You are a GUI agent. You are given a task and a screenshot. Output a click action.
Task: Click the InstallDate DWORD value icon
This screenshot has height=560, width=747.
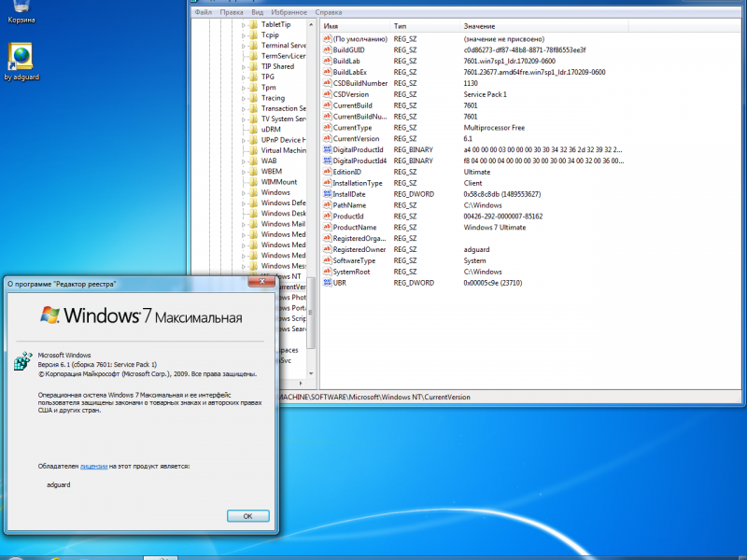pos(327,194)
